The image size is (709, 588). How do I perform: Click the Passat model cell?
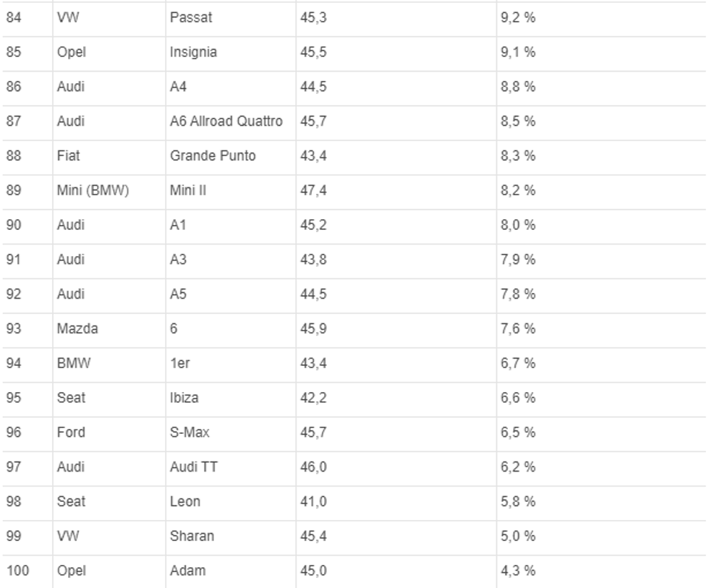pos(191,17)
